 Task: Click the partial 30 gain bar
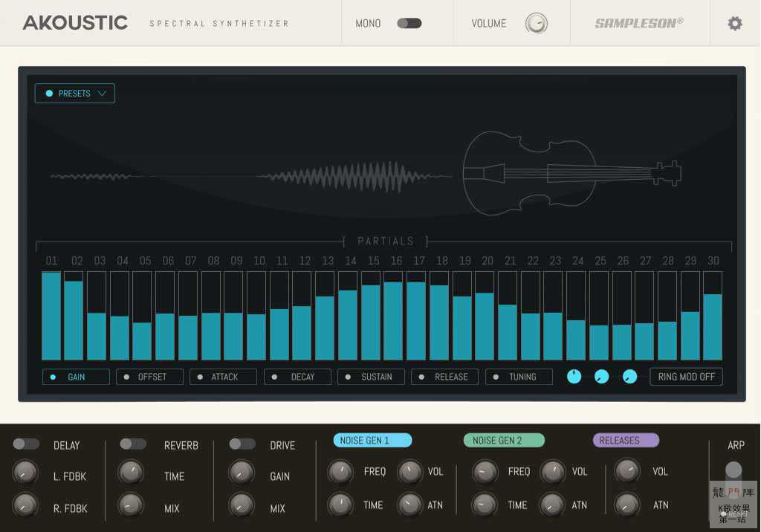tap(713, 316)
